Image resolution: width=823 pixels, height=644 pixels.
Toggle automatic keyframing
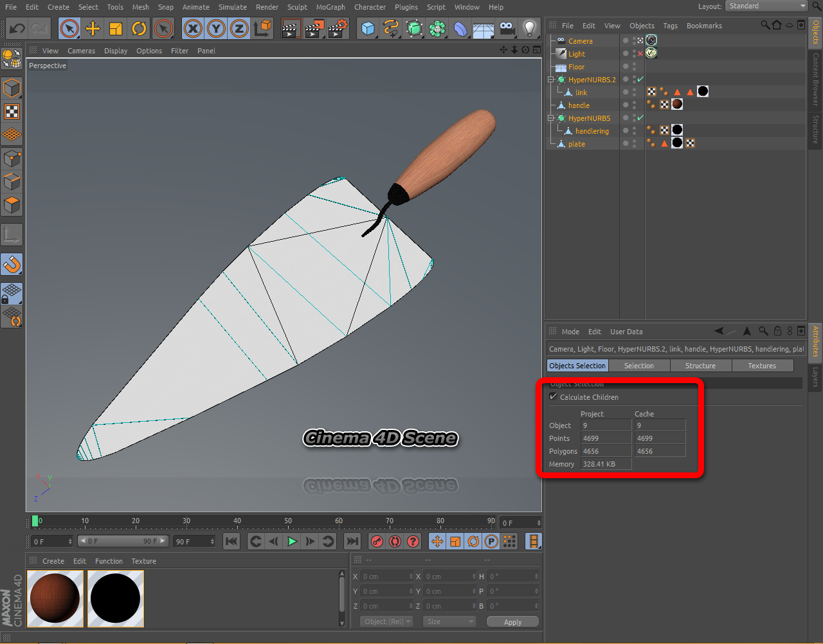[395, 541]
